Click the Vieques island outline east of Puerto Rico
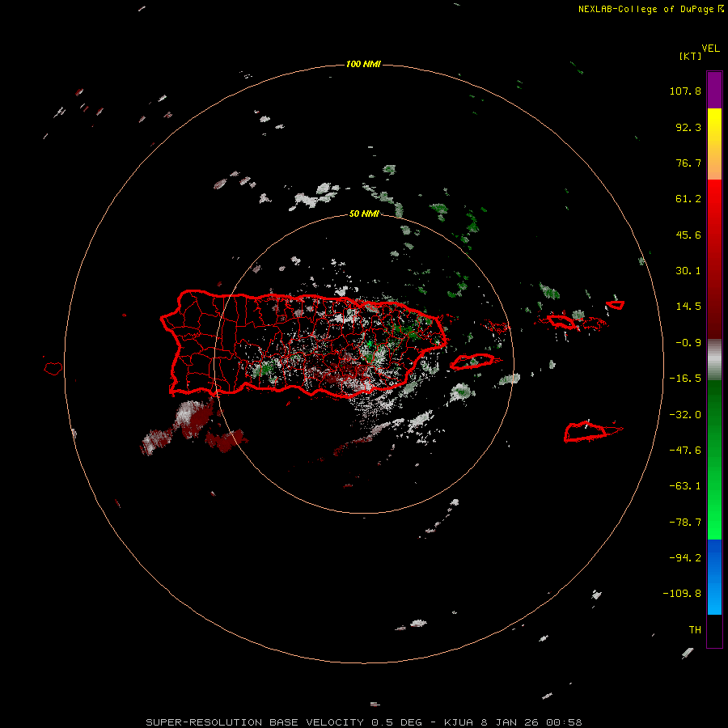728x728 pixels. pyautogui.click(x=472, y=362)
